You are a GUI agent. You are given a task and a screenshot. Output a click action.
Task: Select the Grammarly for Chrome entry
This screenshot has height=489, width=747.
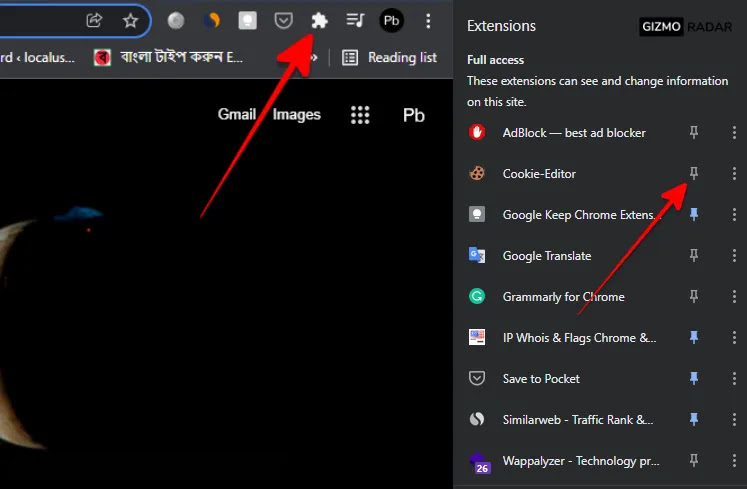(564, 297)
